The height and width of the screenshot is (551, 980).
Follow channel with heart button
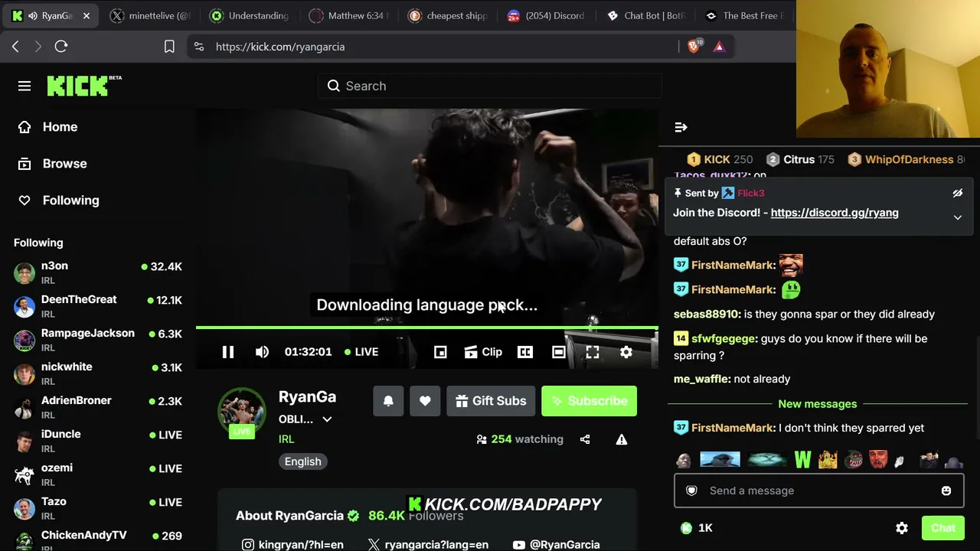[425, 401]
